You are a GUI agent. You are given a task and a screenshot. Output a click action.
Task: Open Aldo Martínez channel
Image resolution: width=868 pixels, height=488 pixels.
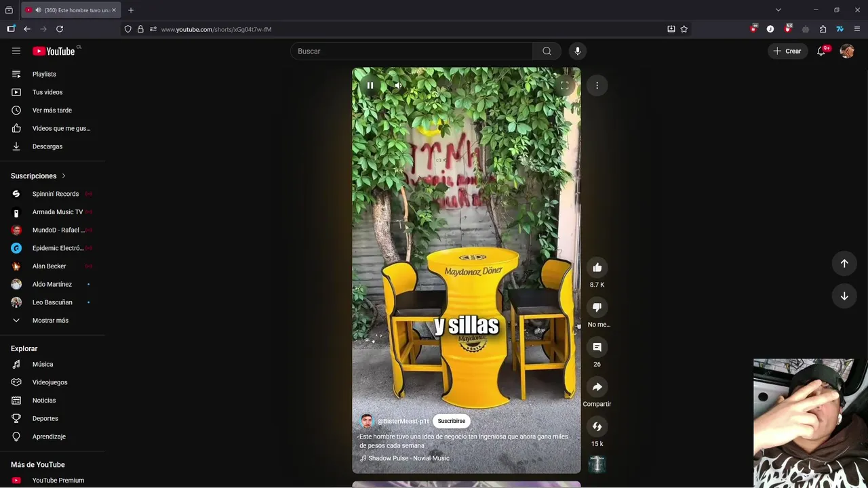(53, 284)
